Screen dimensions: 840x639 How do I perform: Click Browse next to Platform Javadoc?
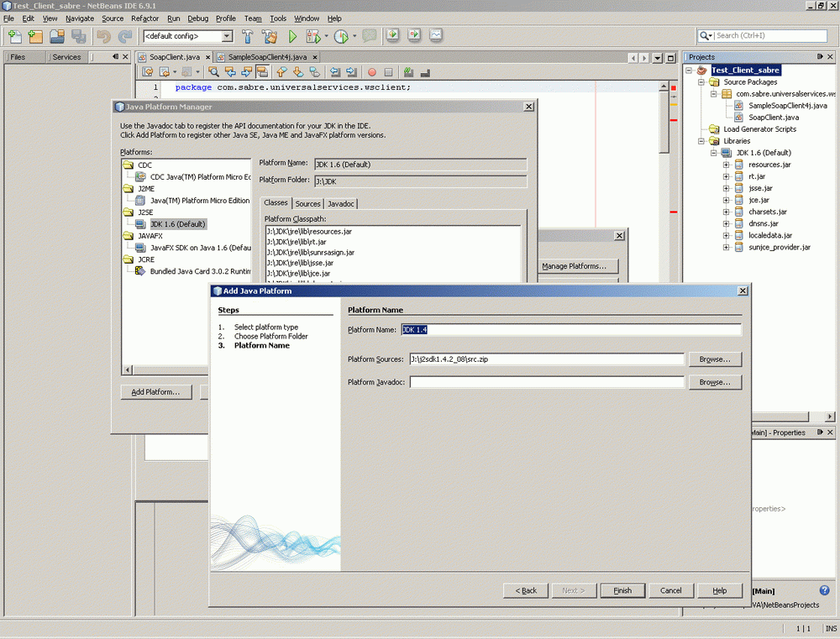tap(715, 382)
